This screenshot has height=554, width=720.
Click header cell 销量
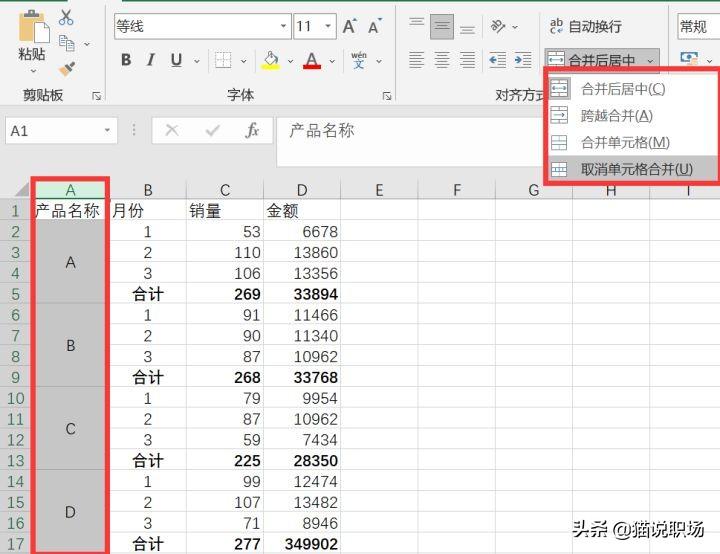click(x=225, y=211)
